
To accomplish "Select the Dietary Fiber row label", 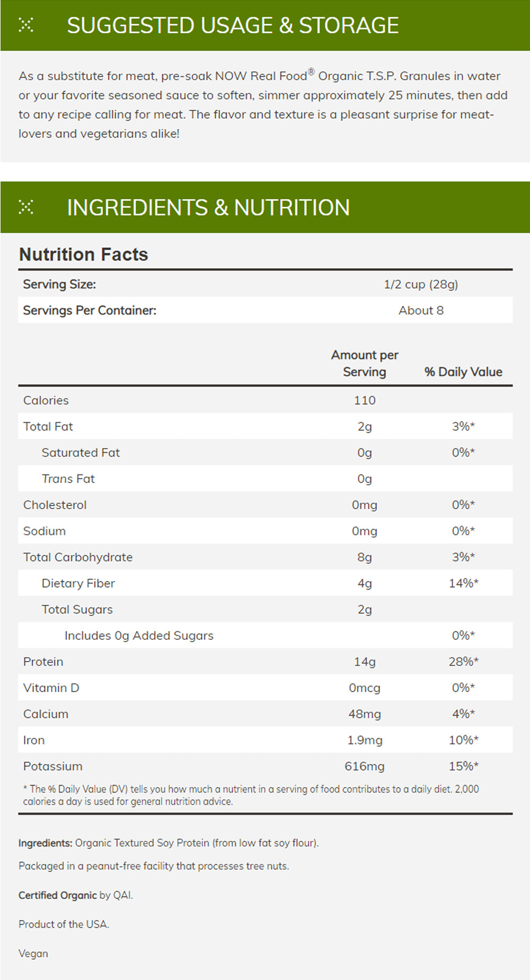I will (x=78, y=583).
